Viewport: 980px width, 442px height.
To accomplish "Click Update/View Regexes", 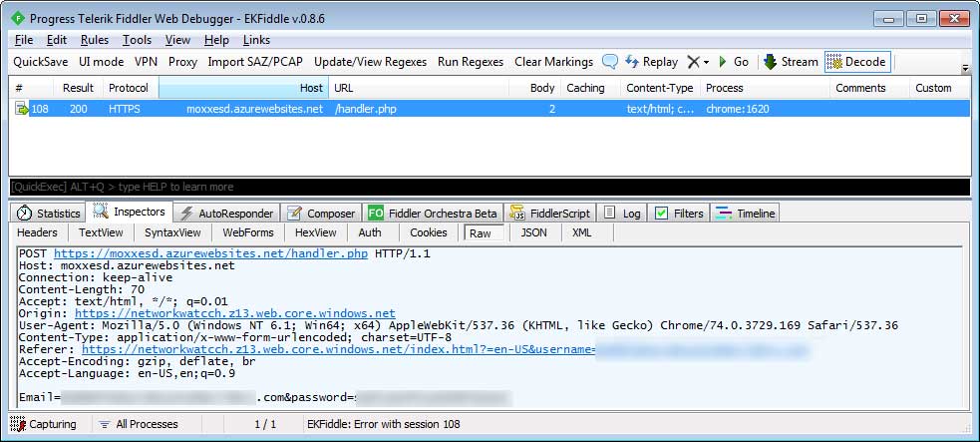I will coord(370,62).
